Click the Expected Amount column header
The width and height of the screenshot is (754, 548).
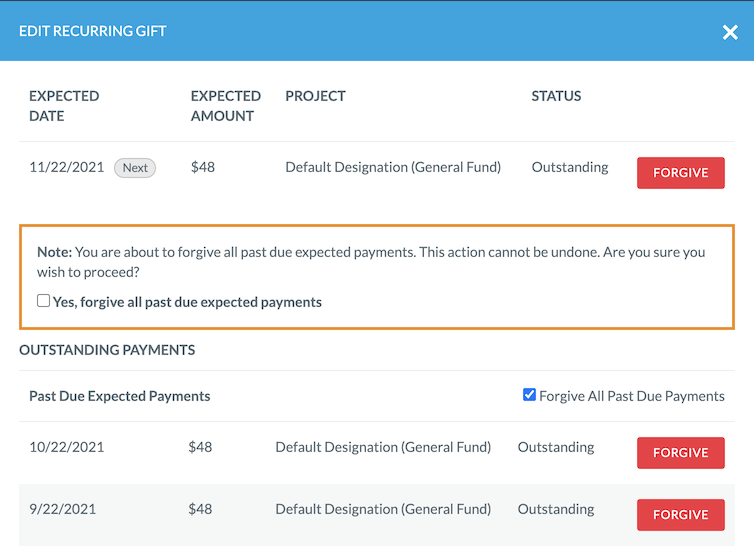point(226,106)
